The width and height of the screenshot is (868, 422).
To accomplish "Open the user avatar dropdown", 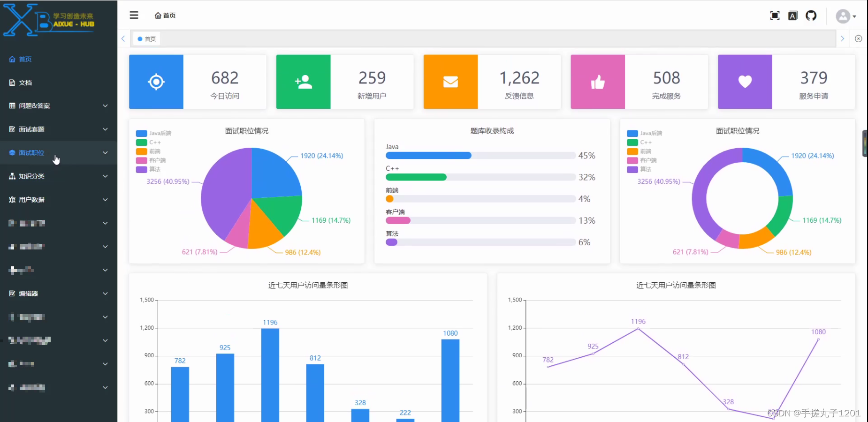I will tap(846, 16).
